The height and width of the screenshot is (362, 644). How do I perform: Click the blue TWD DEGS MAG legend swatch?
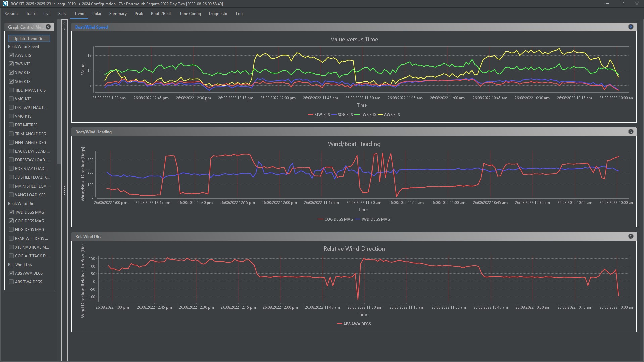(357, 219)
